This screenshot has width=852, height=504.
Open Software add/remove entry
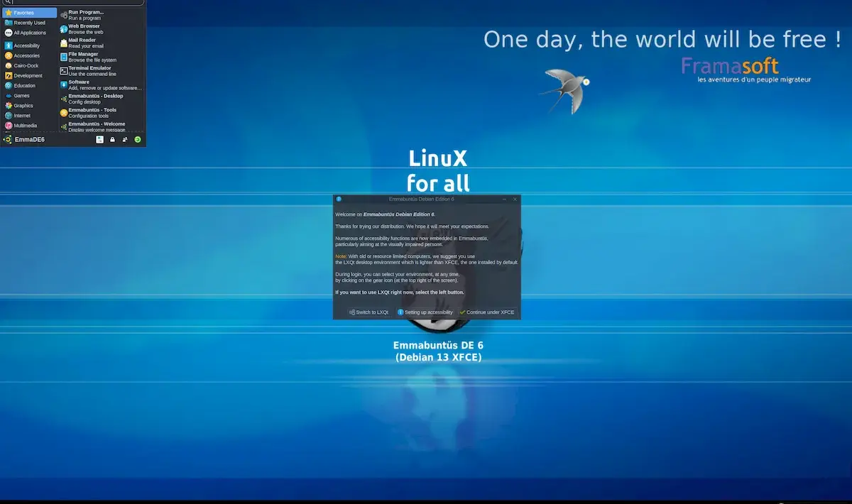(x=101, y=84)
